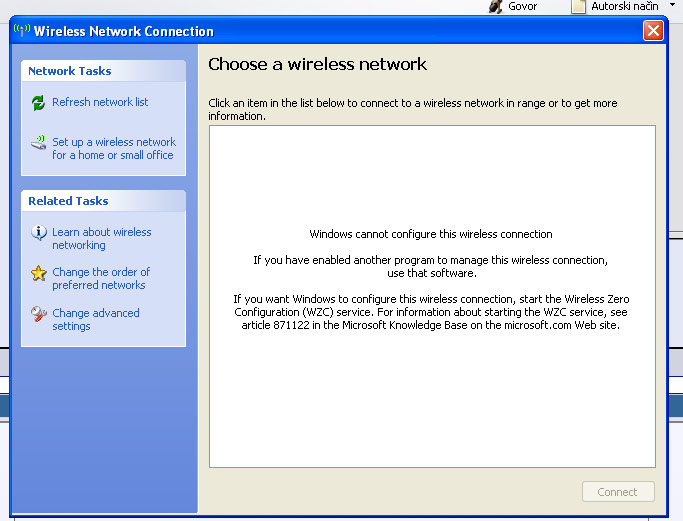Click the advanced settings wrench icon
Screen dimensions: 683x521
pos(39,314)
